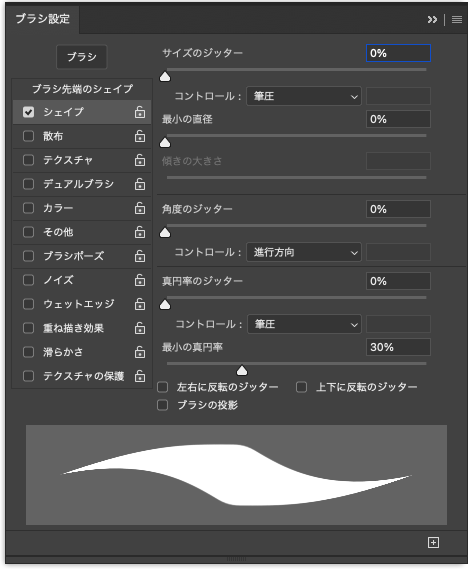Enable the カラー checkbox
The image size is (468, 571).
click(x=28, y=208)
